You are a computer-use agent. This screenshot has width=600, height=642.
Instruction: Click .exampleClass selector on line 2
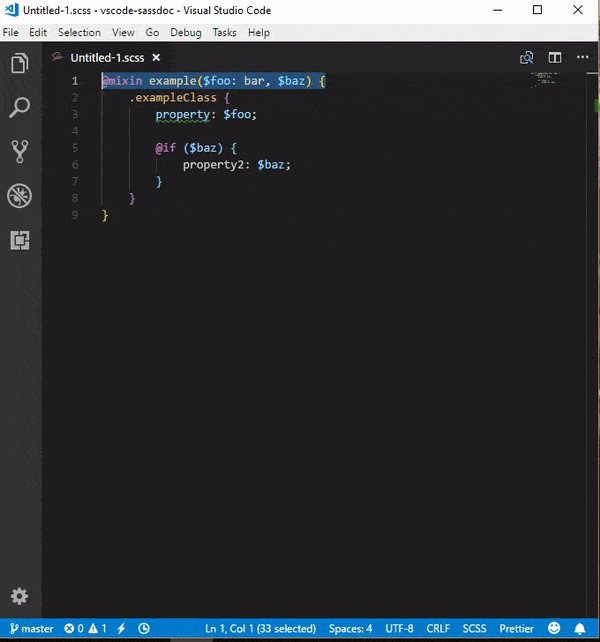[x=173, y=97]
